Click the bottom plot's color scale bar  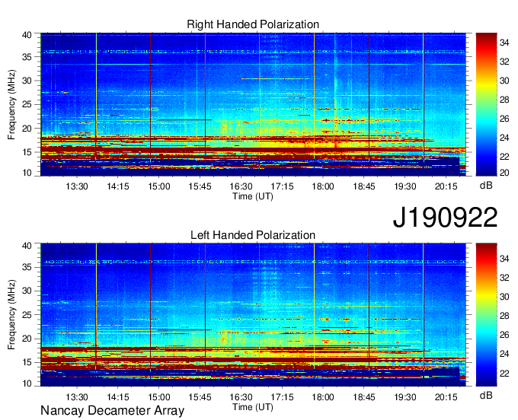pos(486,315)
